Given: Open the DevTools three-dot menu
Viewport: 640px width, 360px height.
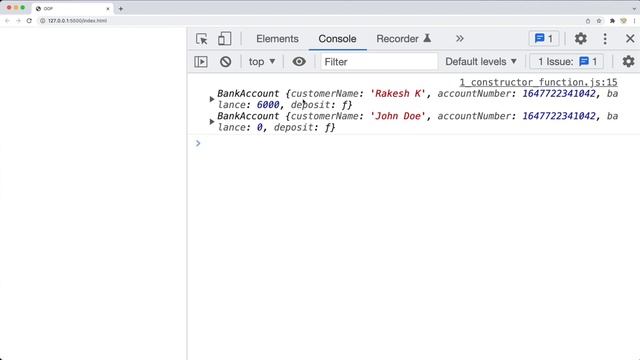Looking at the screenshot, I should (605, 39).
